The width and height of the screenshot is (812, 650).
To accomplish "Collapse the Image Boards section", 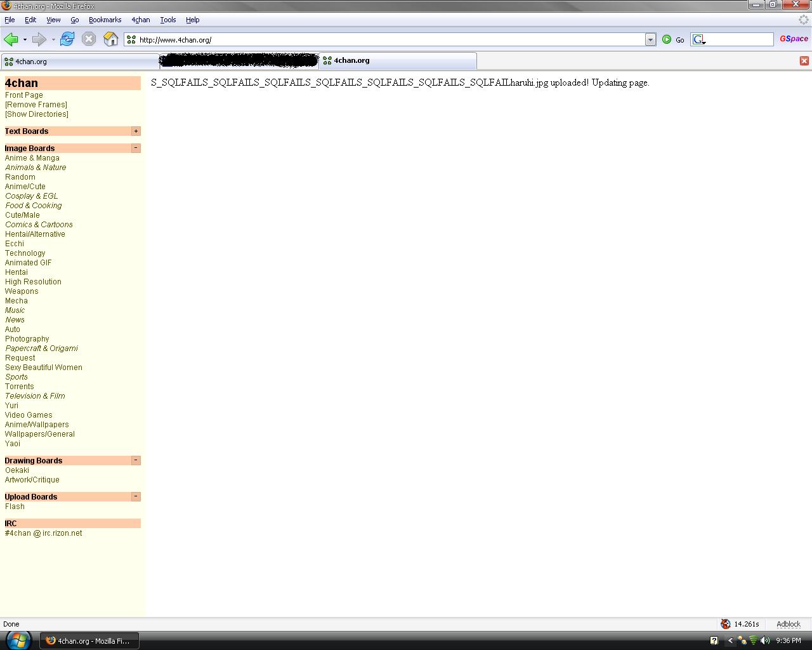I will point(136,148).
